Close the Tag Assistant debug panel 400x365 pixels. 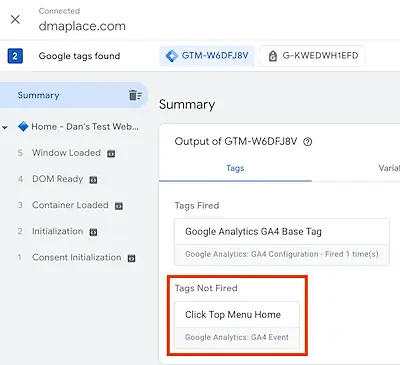point(15,19)
